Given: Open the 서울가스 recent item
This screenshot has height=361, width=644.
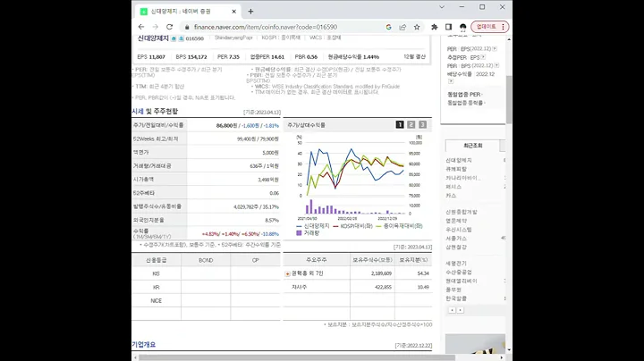Looking at the screenshot, I should click(x=456, y=239).
